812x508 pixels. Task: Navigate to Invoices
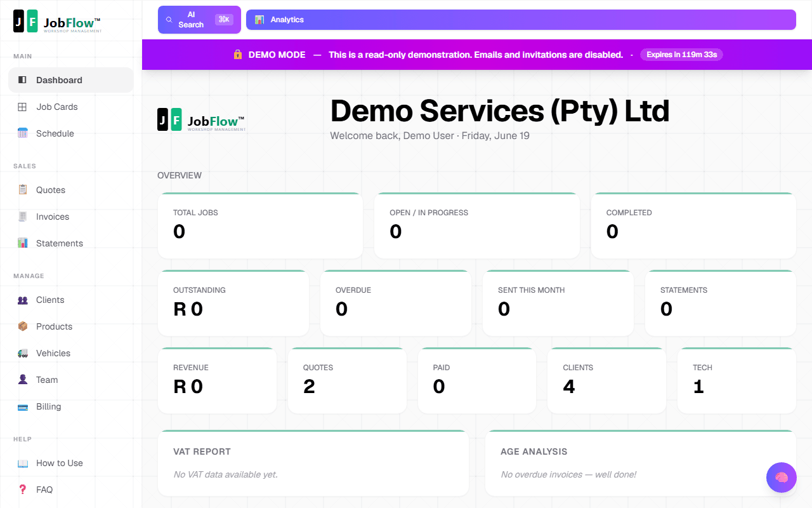[71, 217]
